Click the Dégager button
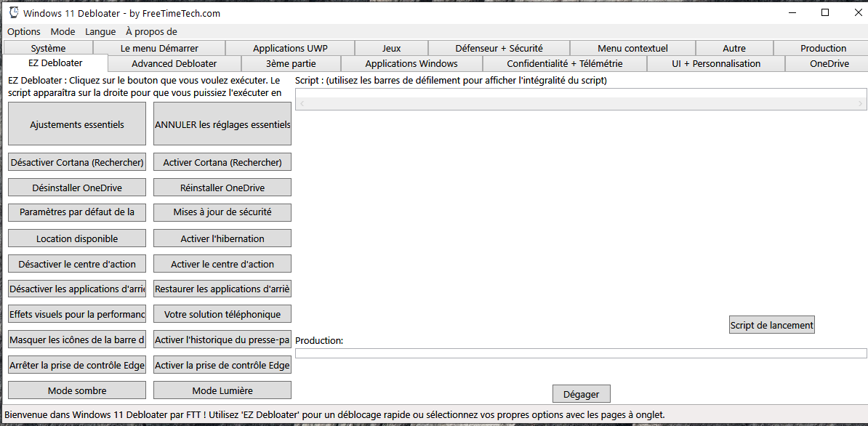The height and width of the screenshot is (426, 868). point(582,394)
